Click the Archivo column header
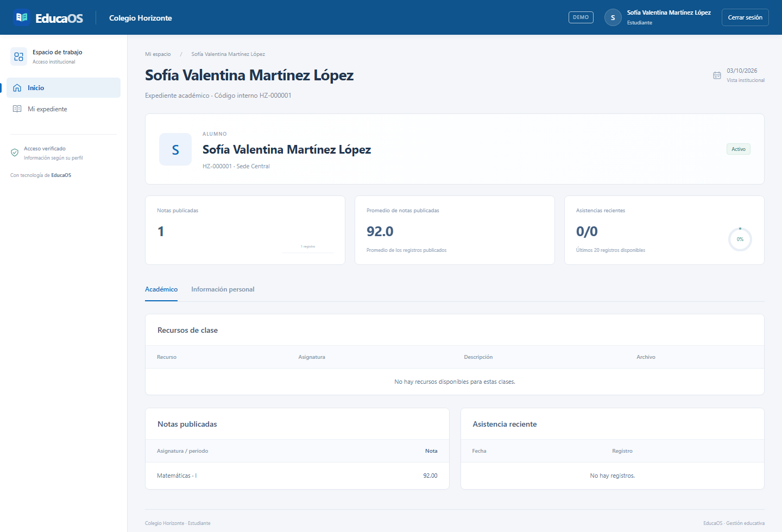This screenshot has height=532, width=782. click(646, 357)
